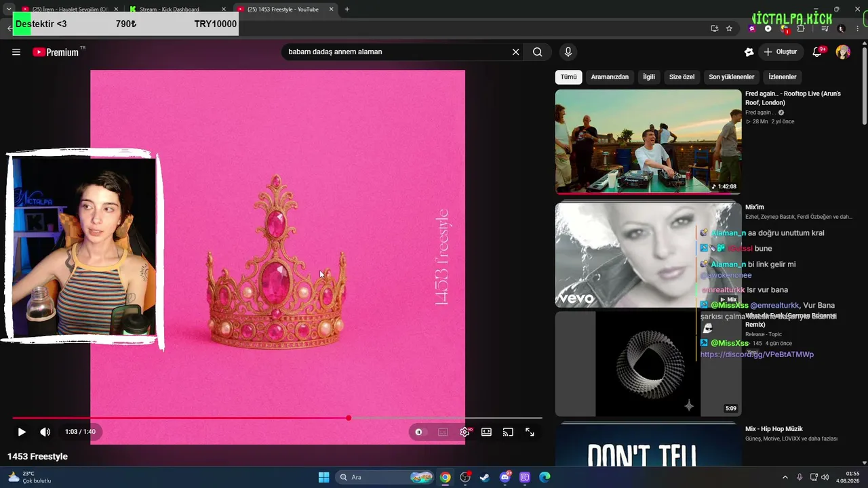Click the white circle extension icon
Screen dimensions: 868x488
[768, 28]
